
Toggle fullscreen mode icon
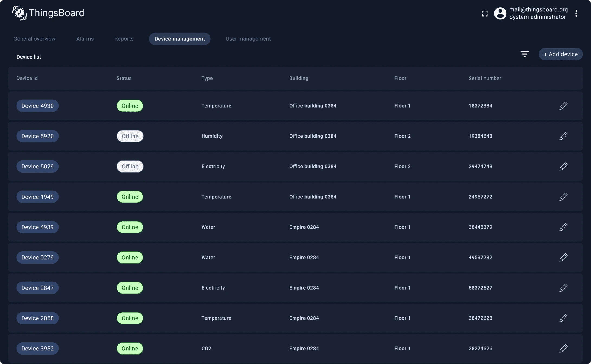coord(484,14)
